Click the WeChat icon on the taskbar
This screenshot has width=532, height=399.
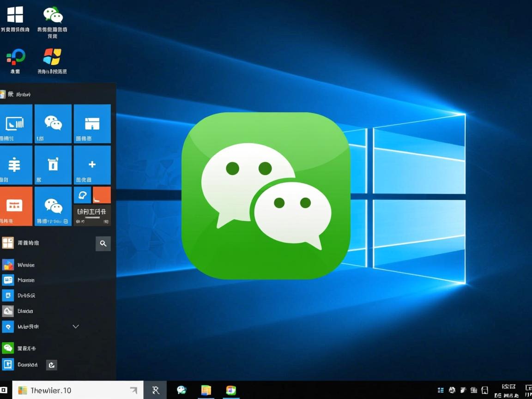tap(181, 390)
